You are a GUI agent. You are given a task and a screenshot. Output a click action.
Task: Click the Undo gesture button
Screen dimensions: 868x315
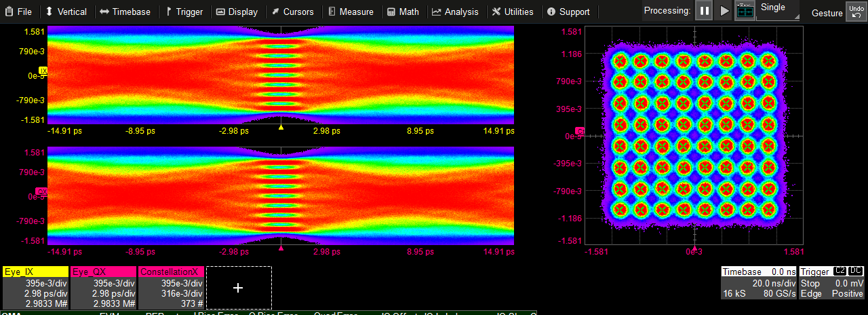[855, 11]
